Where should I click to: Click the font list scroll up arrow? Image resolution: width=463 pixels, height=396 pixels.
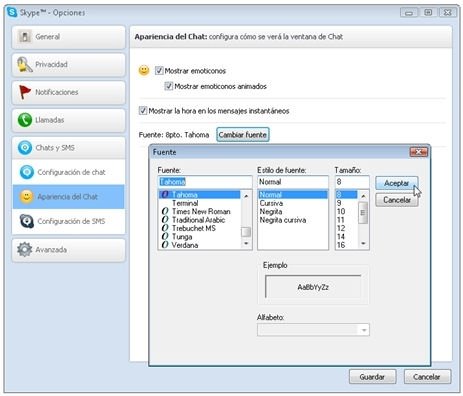[246, 196]
